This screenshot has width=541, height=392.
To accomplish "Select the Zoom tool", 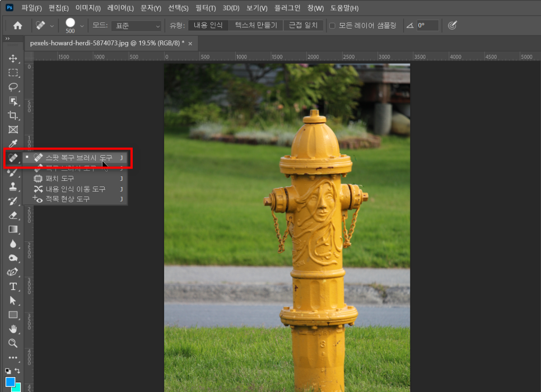I will click(x=13, y=343).
